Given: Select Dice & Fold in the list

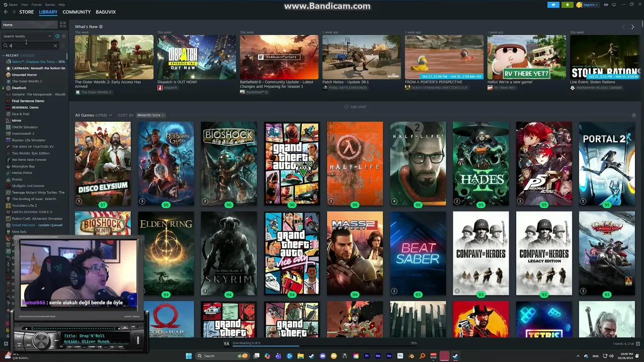Looking at the screenshot, I should pyautogui.click(x=21, y=114).
